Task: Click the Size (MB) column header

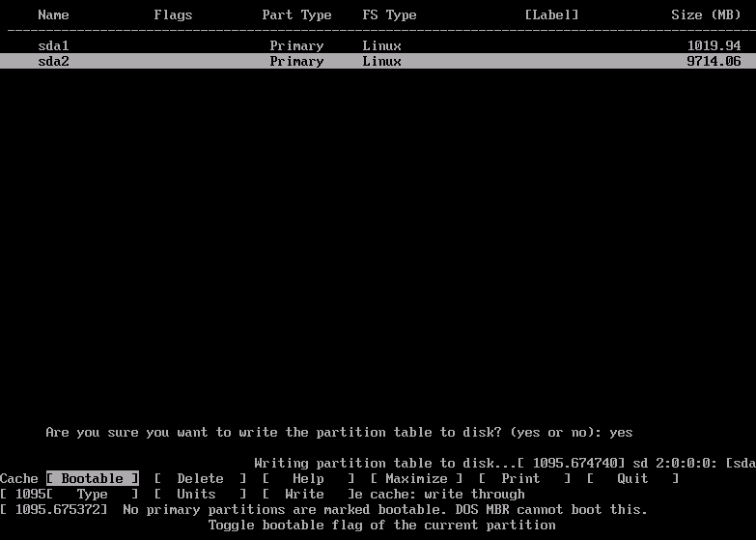Action: tap(706, 14)
